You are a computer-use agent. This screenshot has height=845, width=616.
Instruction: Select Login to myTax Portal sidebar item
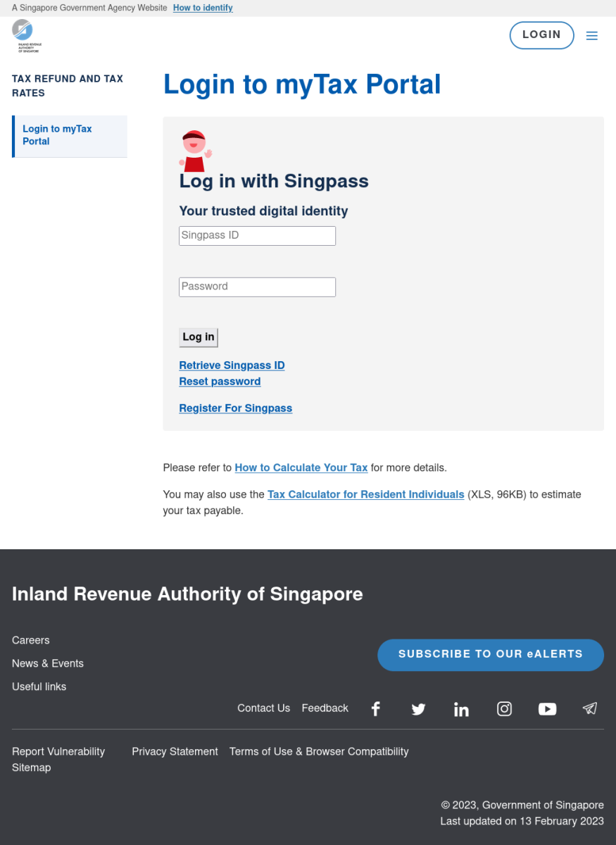click(x=69, y=135)
